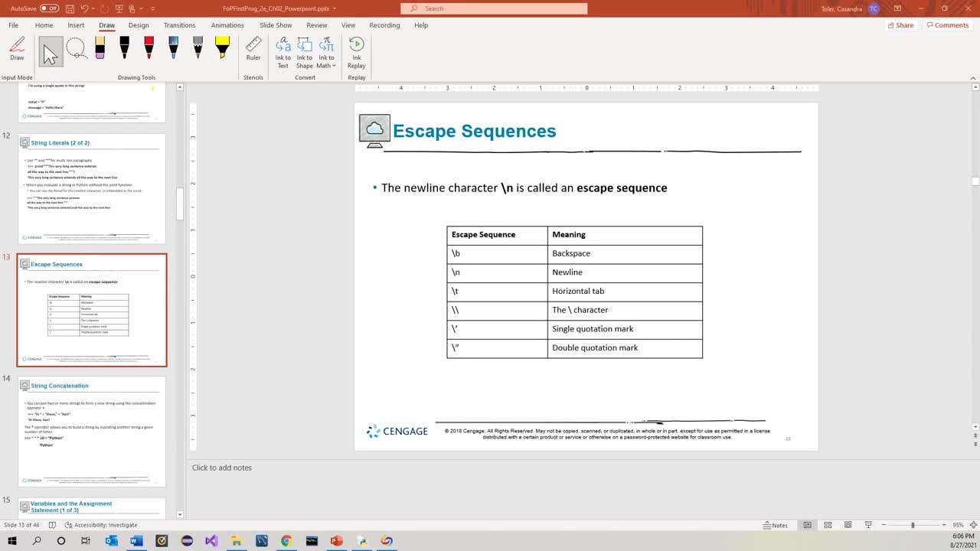The width and height of the screenshot is (980, 551).
Task: Switch to Slide Sorter view
Action: [828, 525]
